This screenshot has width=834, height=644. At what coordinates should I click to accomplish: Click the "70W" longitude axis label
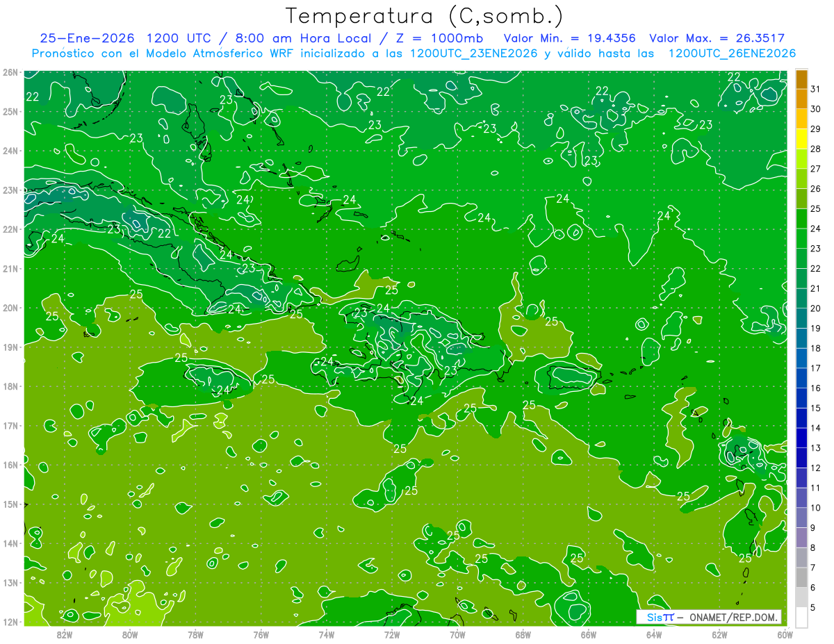[457, 634]
